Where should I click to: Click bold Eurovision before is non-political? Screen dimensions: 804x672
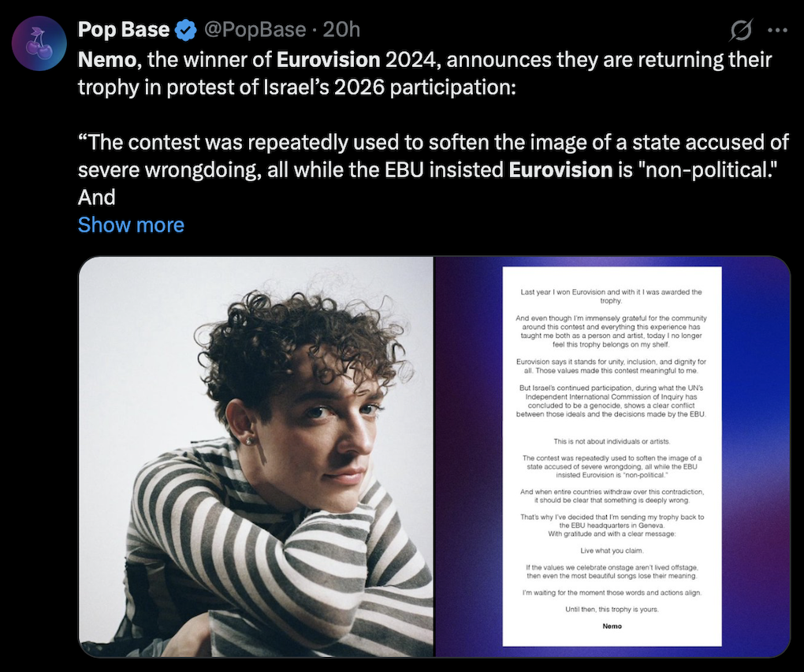click(x=560, y=169)
